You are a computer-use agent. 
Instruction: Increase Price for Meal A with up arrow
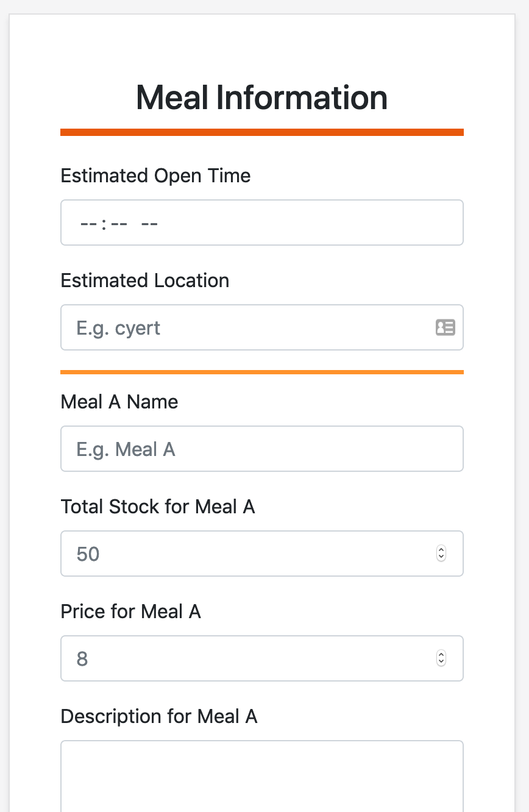[442, 655]
